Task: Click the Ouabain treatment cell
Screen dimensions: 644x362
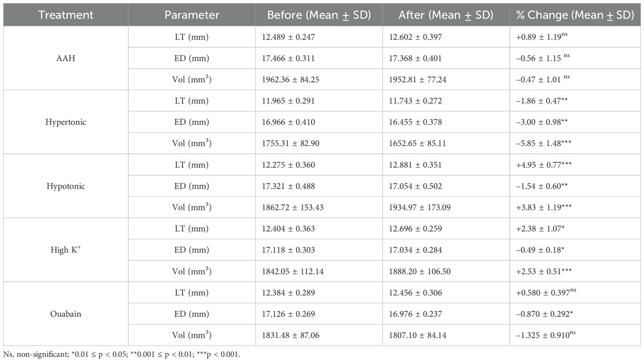Action: 66,314
